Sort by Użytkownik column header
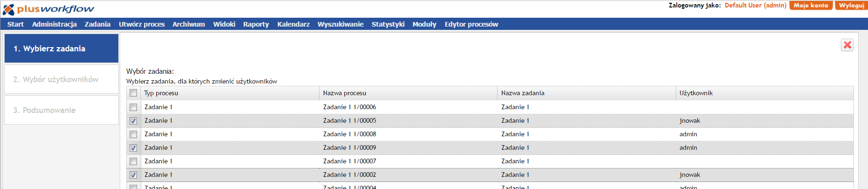This screenshot has width=868, height=189. point(765,93)
